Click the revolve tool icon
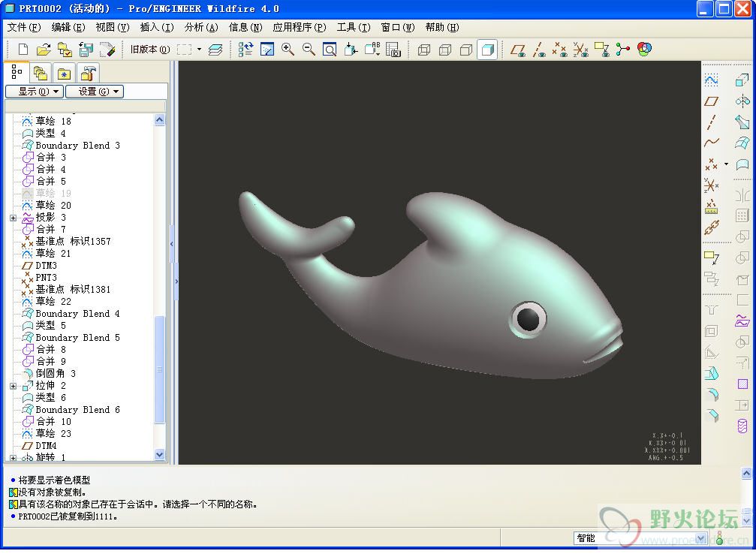Image resolution: width=756 pixels, height=554 pixels. [x=742, y=101]
